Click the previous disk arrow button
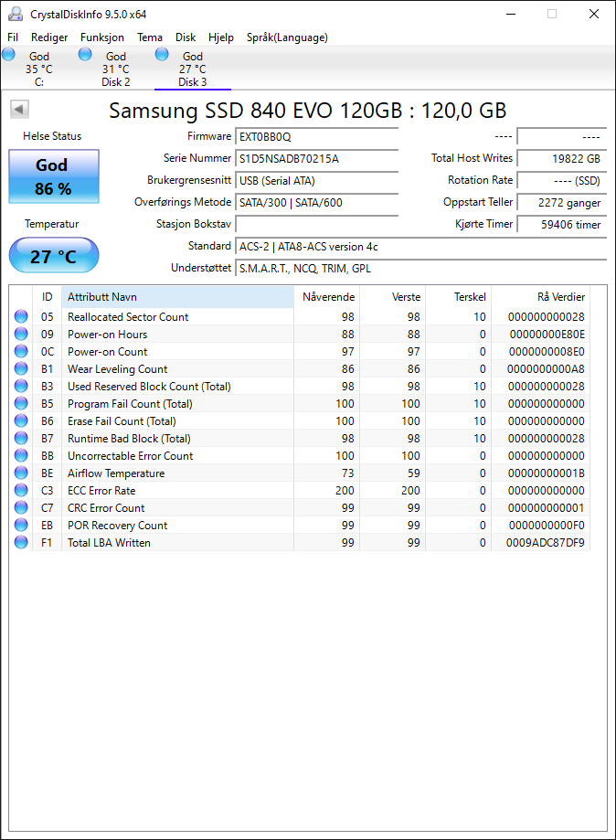The height and width of the screenshot is (840, 616). [x=19, y=110]
